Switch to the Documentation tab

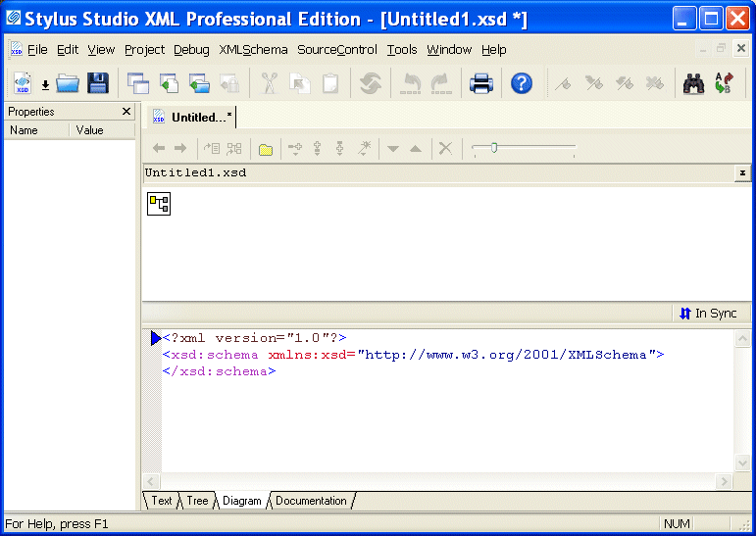coord(311,501)
